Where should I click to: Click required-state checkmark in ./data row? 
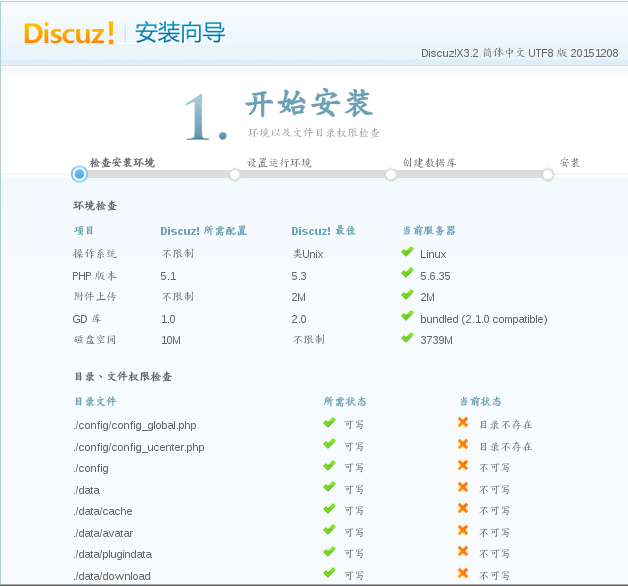[x=329, y=487]
